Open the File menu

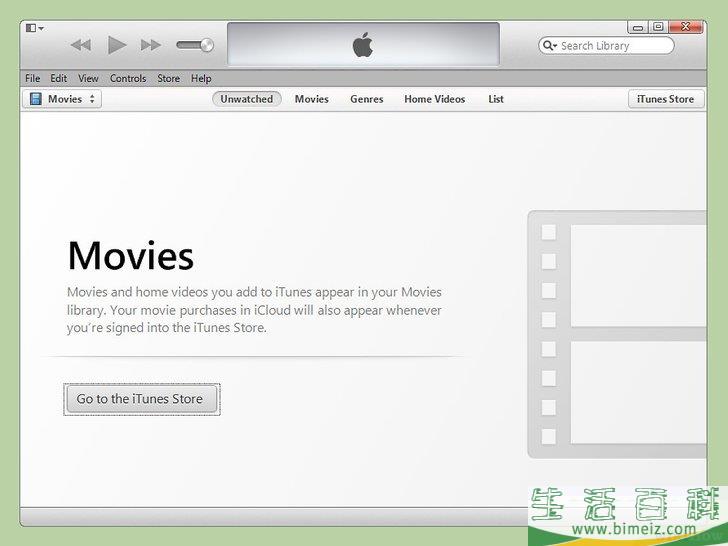coord(32,78)
